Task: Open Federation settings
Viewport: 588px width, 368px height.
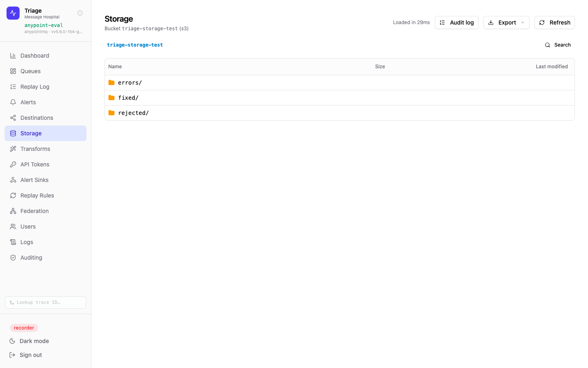Action: [x=45, y=211]
